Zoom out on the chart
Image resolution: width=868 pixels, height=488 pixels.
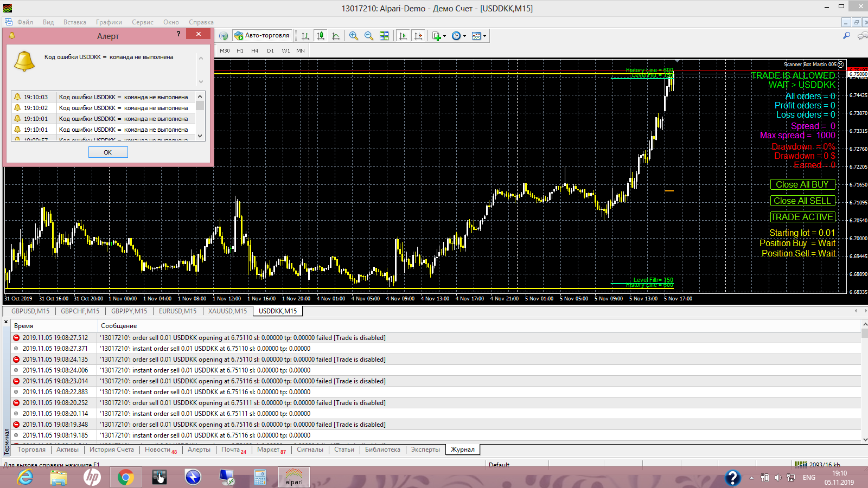click(x=369, y=36)
